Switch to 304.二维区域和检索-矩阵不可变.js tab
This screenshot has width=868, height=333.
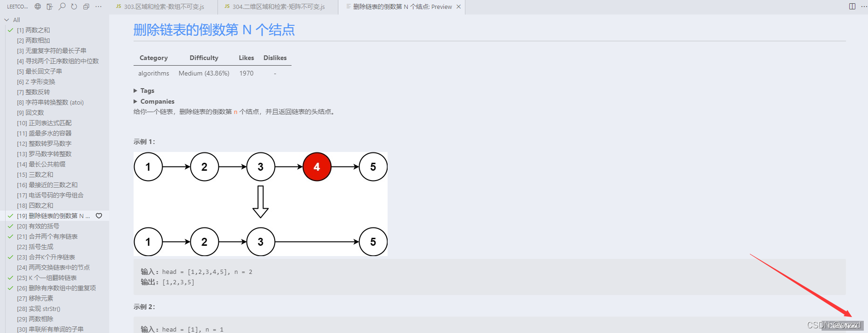click(x=278, y=7)
